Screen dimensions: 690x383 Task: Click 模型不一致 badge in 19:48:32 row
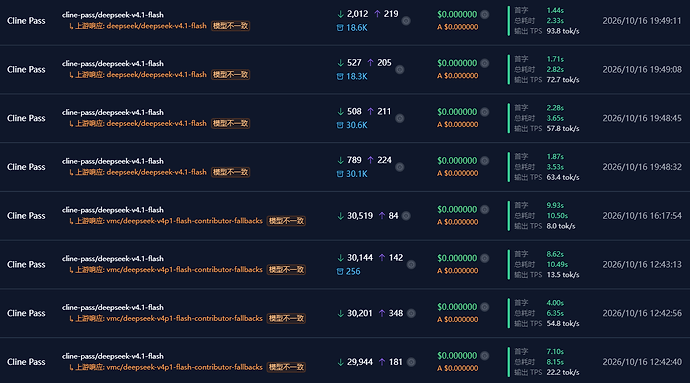tap(231, 172)
